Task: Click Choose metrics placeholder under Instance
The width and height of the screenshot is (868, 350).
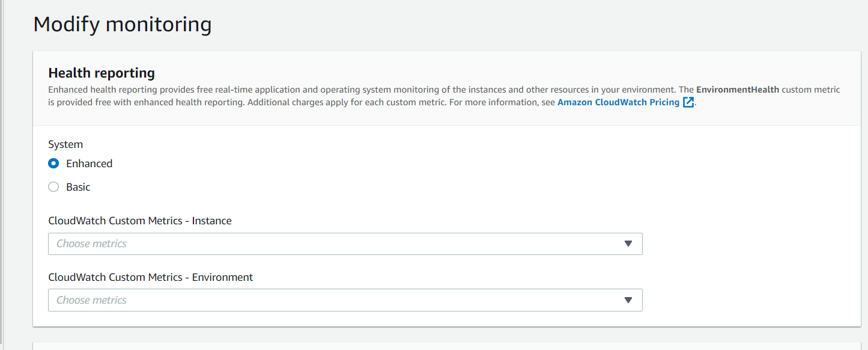Action: tap(91, 244)
